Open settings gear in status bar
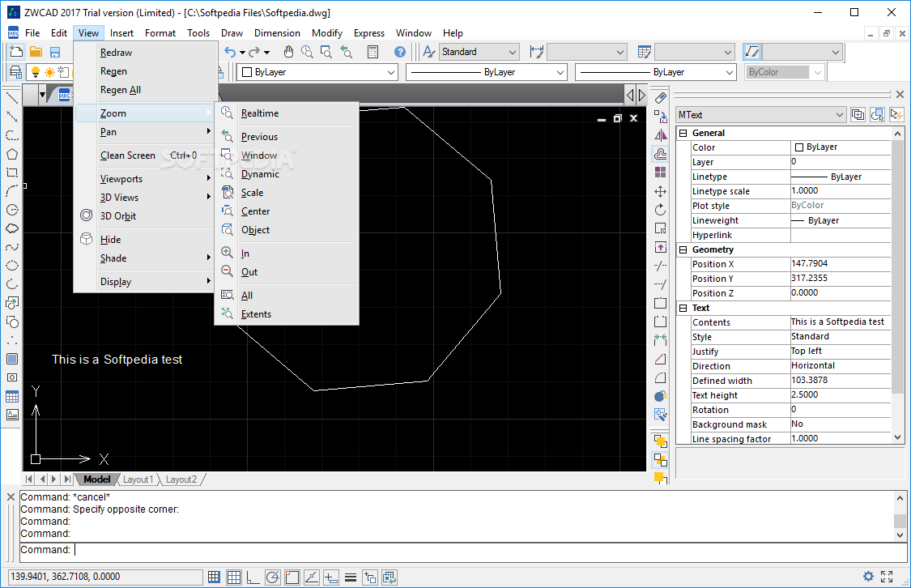 click(x=868, y=577)
